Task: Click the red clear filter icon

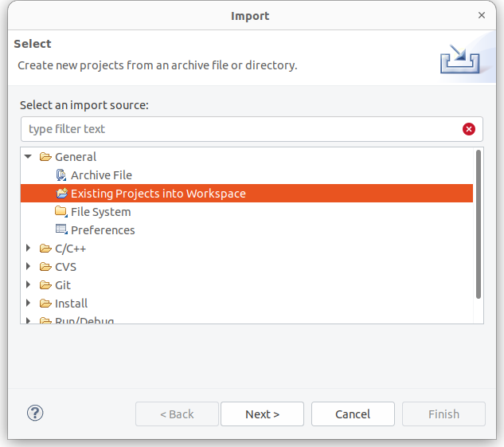Action: (x=469, y=129)
